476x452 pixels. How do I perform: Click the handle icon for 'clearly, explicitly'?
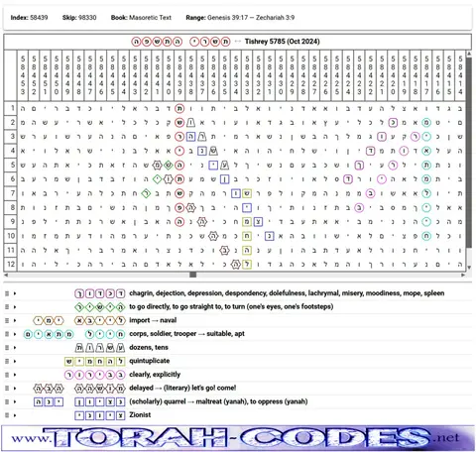7,375
